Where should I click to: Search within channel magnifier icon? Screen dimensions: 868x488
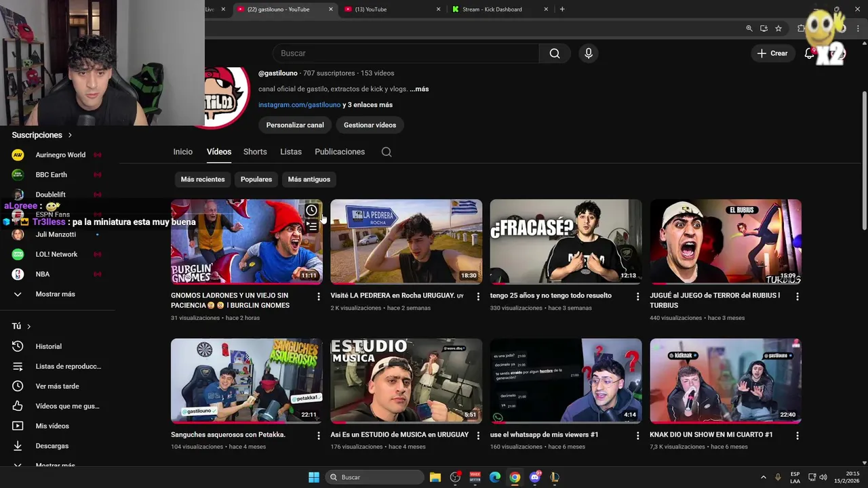coord(387,152)
